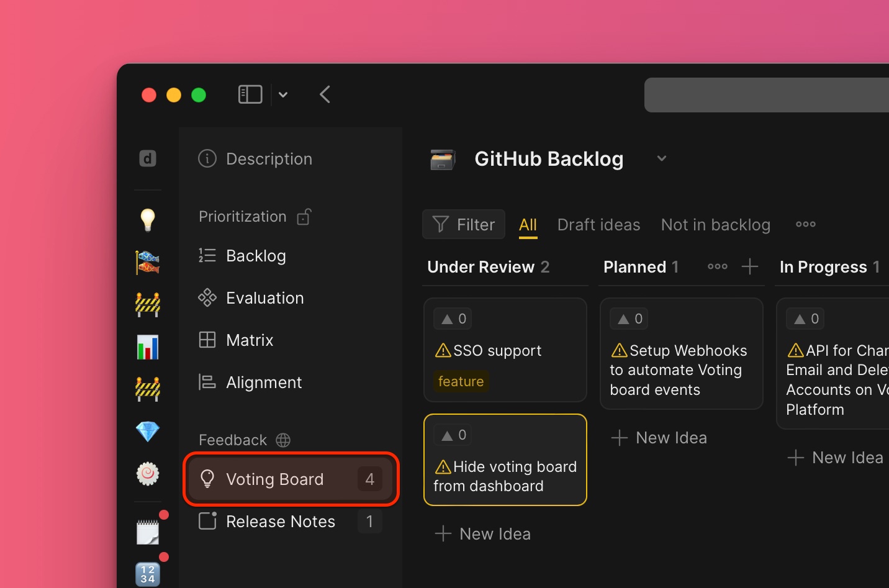
Task: Click the globe icon next to Feedback
Action: click(x=283, y=440)
